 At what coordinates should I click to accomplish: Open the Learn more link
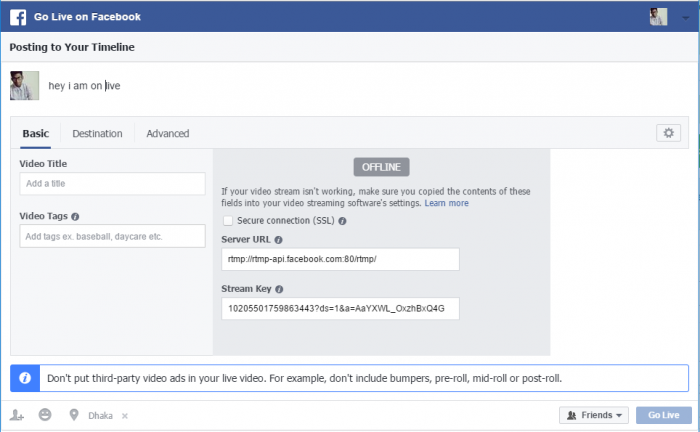tap(446, 203)
